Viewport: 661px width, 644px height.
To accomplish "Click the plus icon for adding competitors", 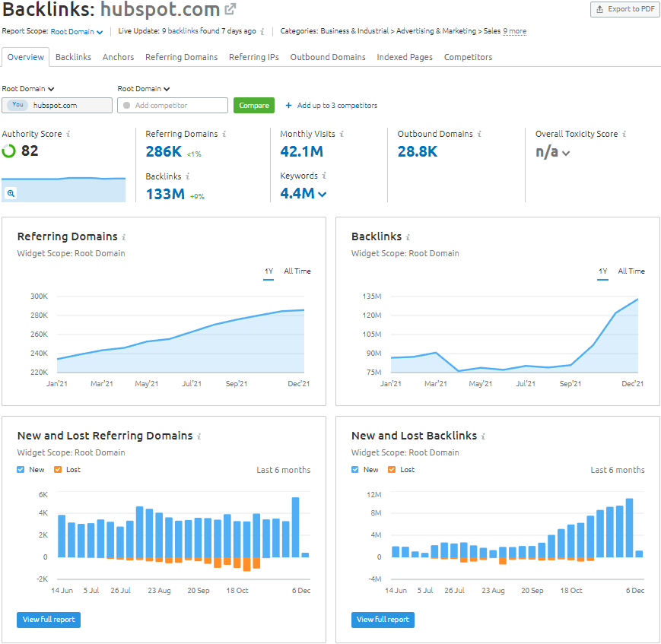I will pyautogui.click(x=289, y=106).
